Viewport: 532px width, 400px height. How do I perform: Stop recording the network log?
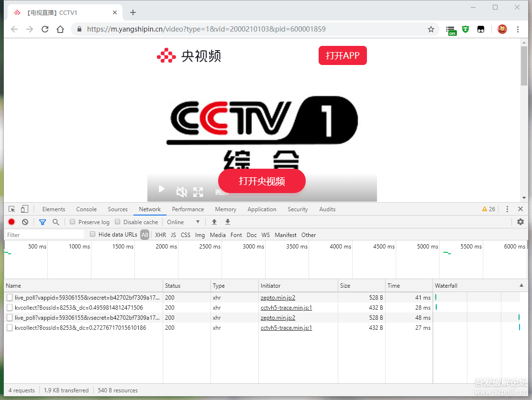[11, 222]
